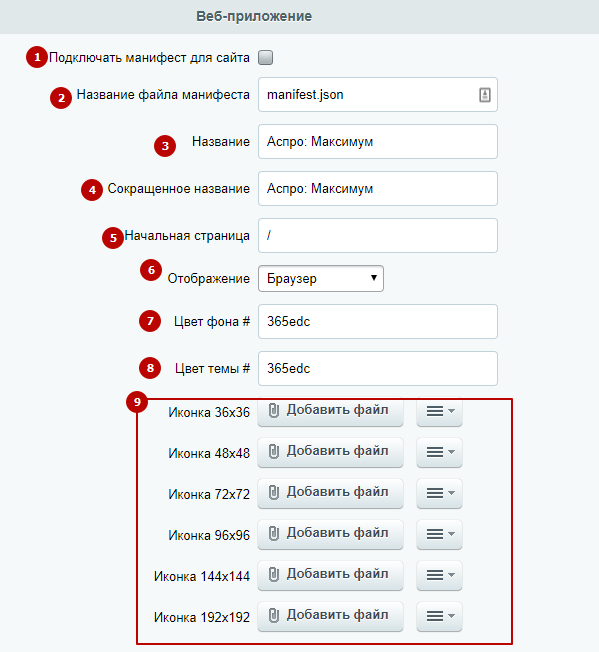The width and height of the screenshot is (599, 652).
Task: Click red annotation marker number 9
Action: point(137,402)
